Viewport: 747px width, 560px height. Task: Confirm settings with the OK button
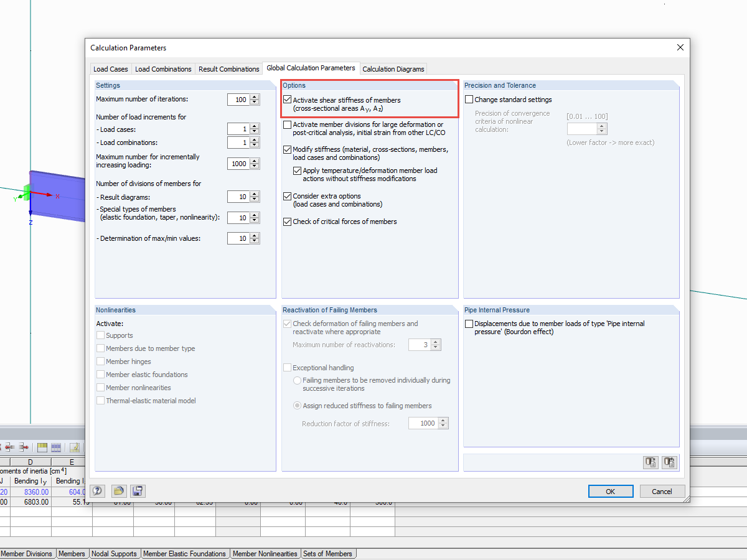(x=611, y=491)
